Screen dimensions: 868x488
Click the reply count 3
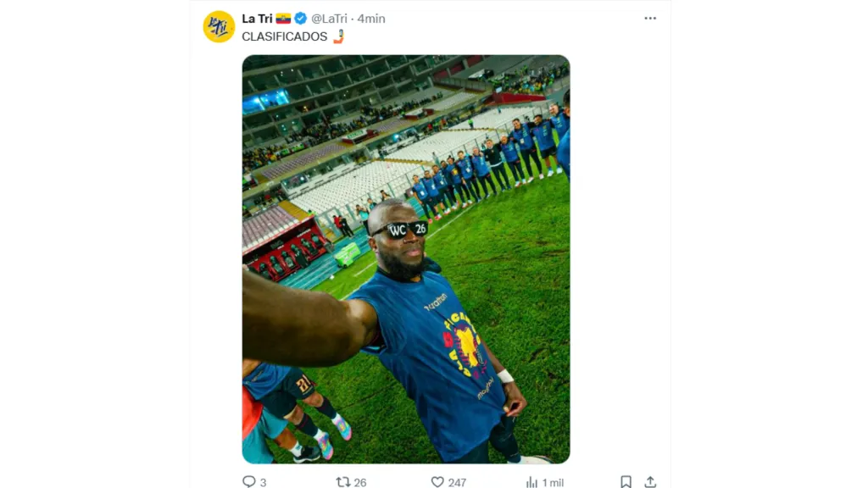(263, 482)
